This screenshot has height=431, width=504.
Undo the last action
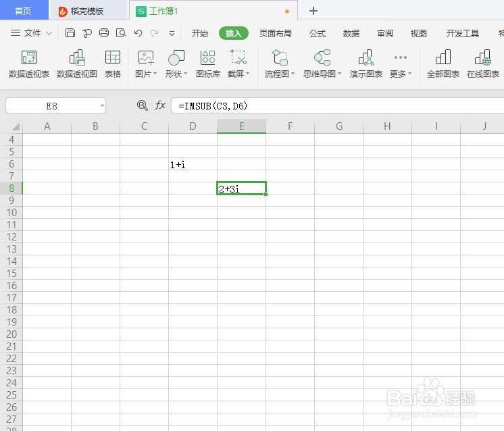point(138,33)
